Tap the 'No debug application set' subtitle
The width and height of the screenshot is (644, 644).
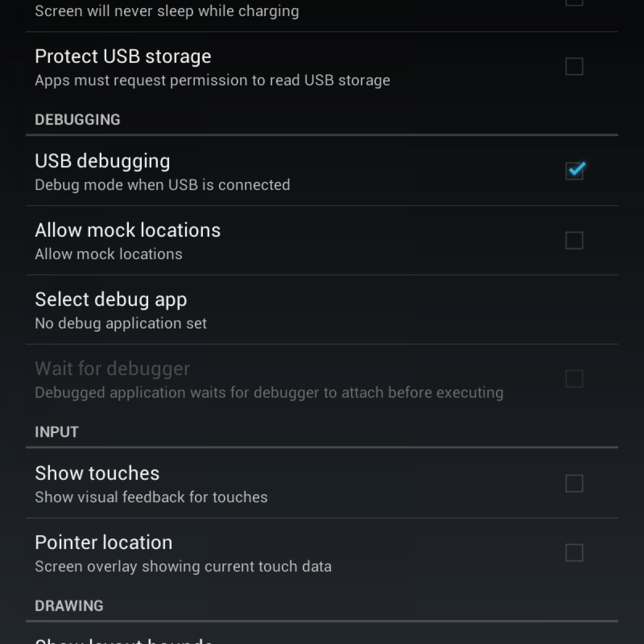121,324
